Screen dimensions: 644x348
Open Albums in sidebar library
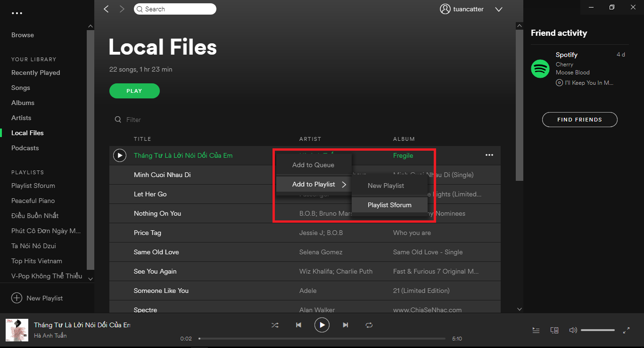tap(23, 103)
